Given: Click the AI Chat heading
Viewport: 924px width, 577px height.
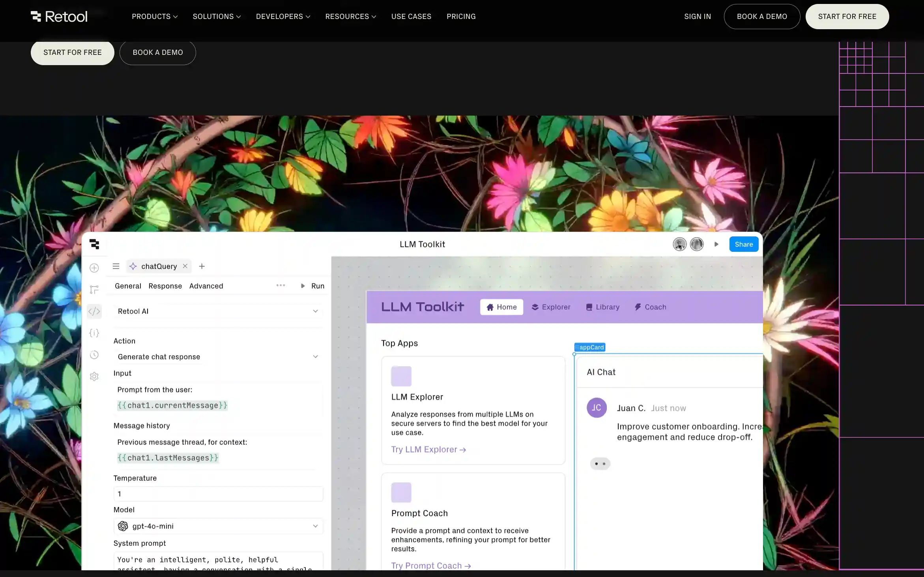Looking at the screenshot, I should 601,372.
